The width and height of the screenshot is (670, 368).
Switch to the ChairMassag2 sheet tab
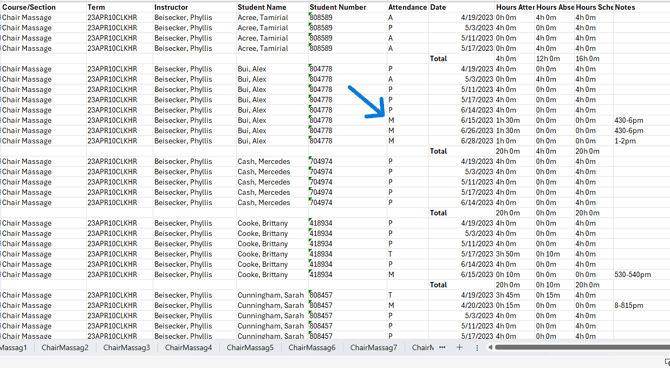pos(65,347)
